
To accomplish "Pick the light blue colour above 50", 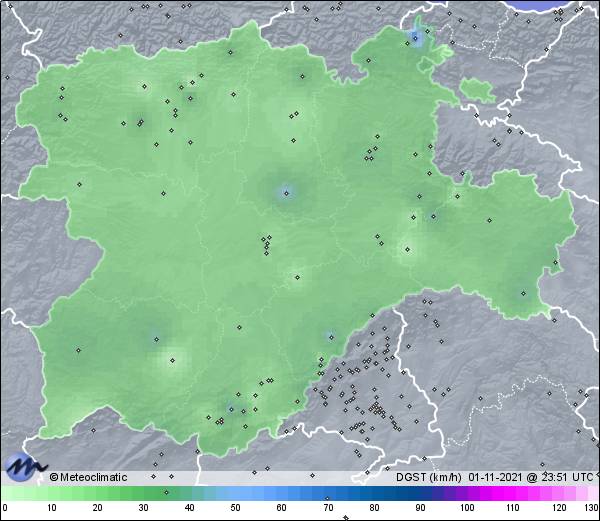I will tap(236, 493).
